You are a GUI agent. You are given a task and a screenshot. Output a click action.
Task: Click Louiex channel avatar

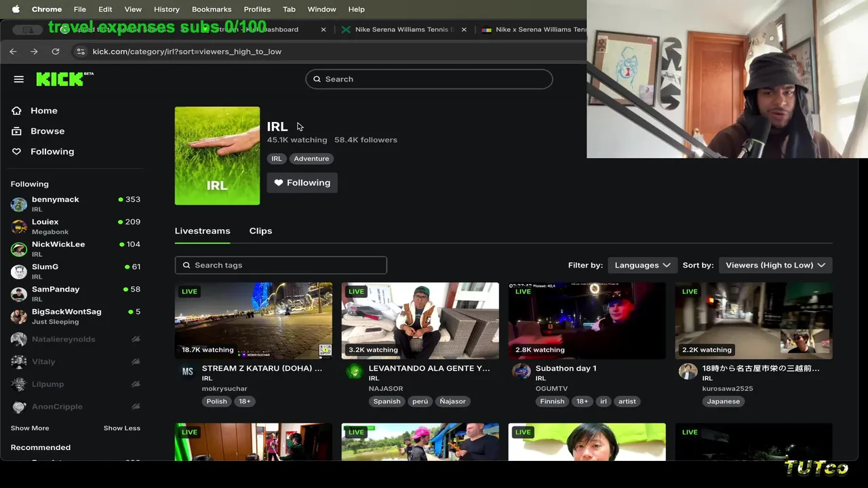pyautogui.click(x=19, y=226)
